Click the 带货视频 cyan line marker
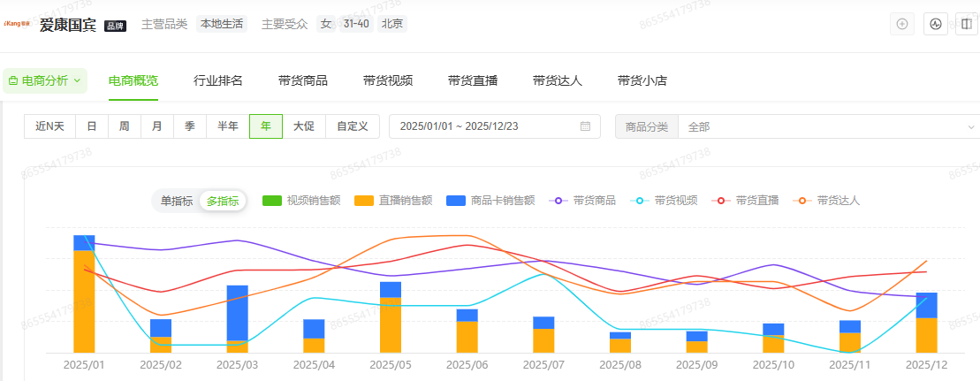The image size is (980, 381). [x=638, y=201]
